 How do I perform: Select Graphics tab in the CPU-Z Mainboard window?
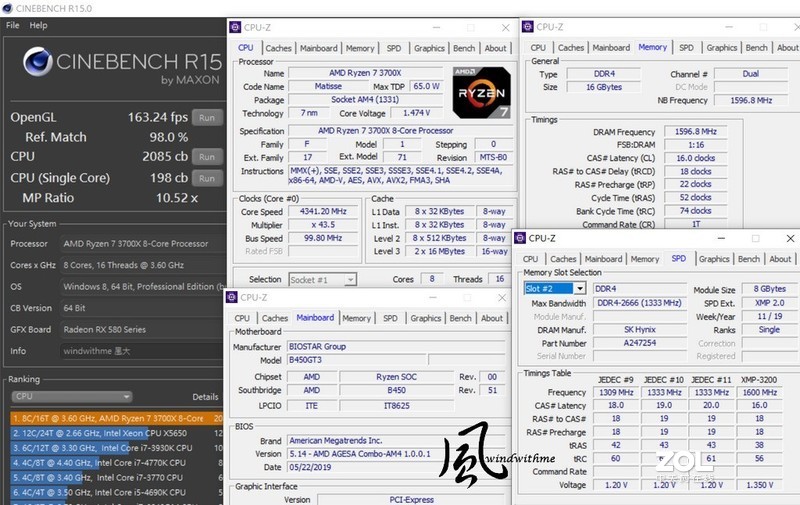pyautogui.click(x=426, y=318)
